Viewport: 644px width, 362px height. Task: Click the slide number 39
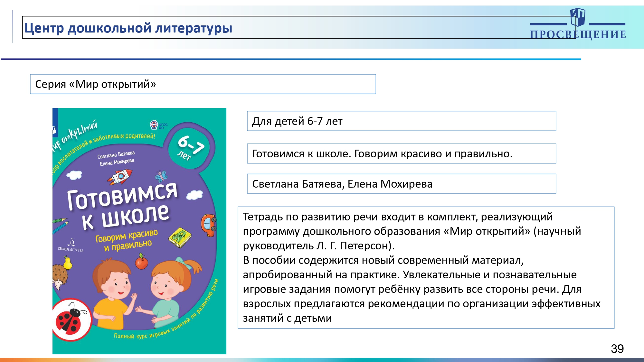coord(617,349)
